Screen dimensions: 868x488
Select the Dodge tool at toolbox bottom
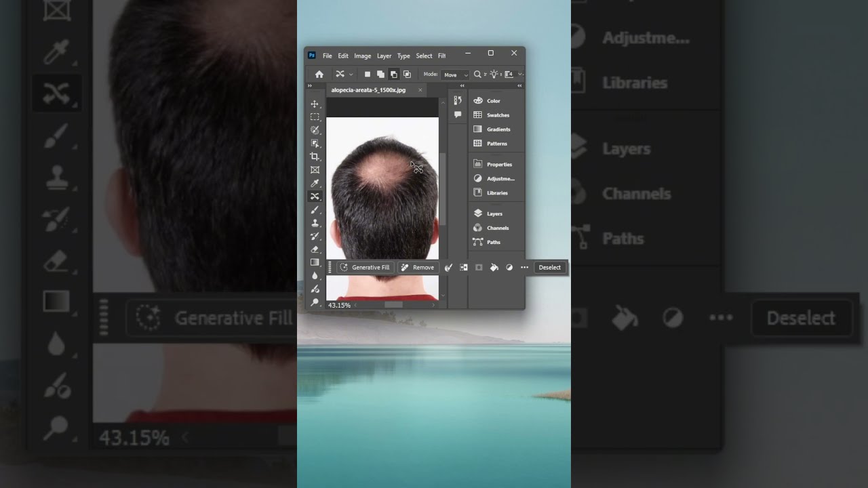coord(315,302)
